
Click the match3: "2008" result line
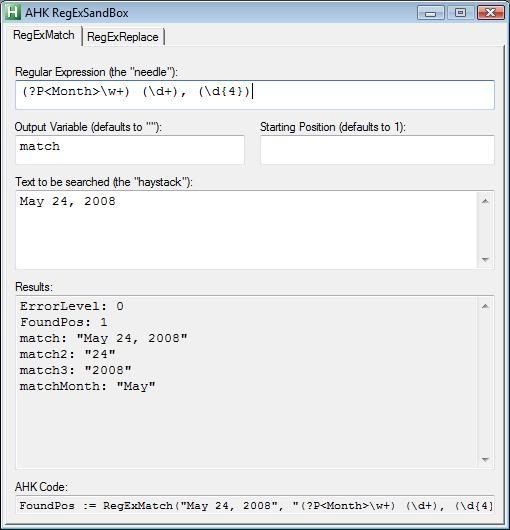pyautogui.click(x=76, y=370)
